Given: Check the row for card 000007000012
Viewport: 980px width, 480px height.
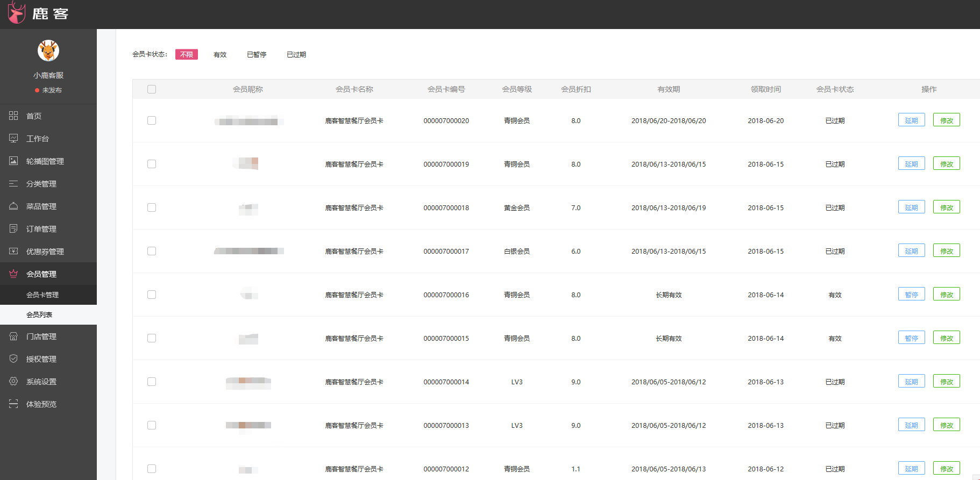Looking at the screenshot, I should pyautogui.click(x=152, y=469).
